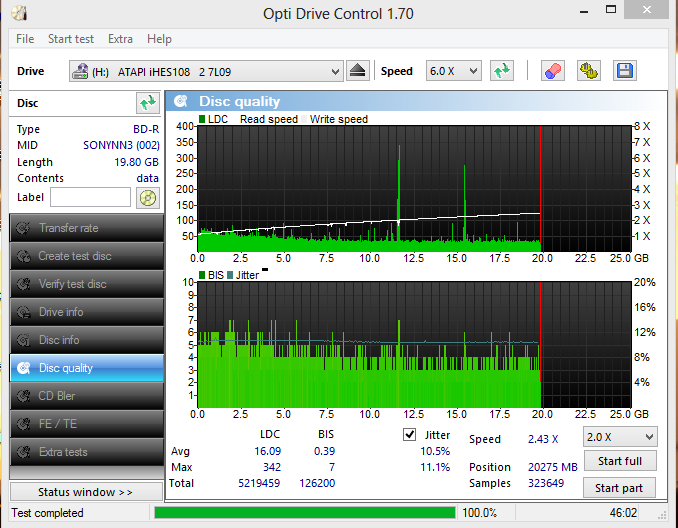Click the eject disc icon
The width and height of the screenshot is (678, 528).
point(358,71)
